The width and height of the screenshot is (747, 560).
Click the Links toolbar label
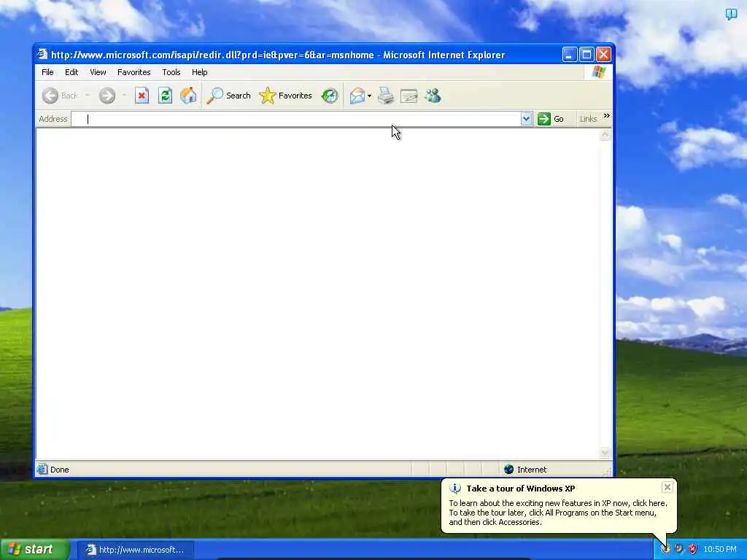point(589,119)
